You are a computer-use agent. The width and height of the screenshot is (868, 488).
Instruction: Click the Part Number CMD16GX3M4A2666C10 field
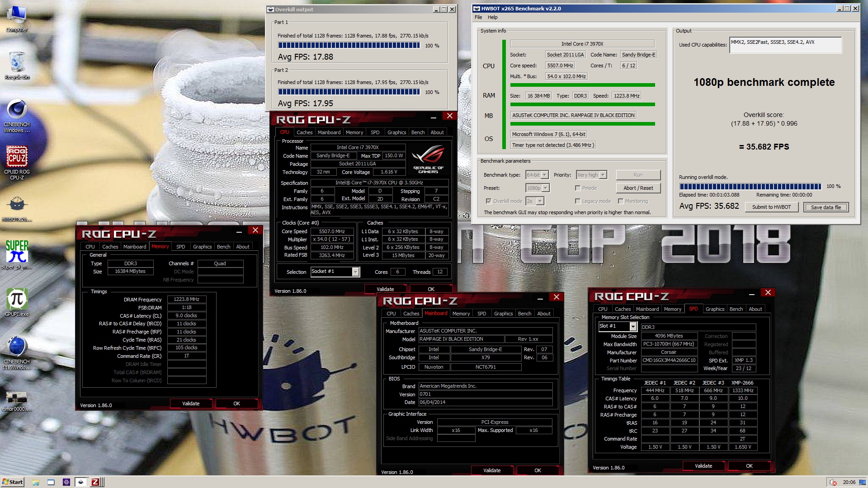pyautogui.click(x=669, y=360)
